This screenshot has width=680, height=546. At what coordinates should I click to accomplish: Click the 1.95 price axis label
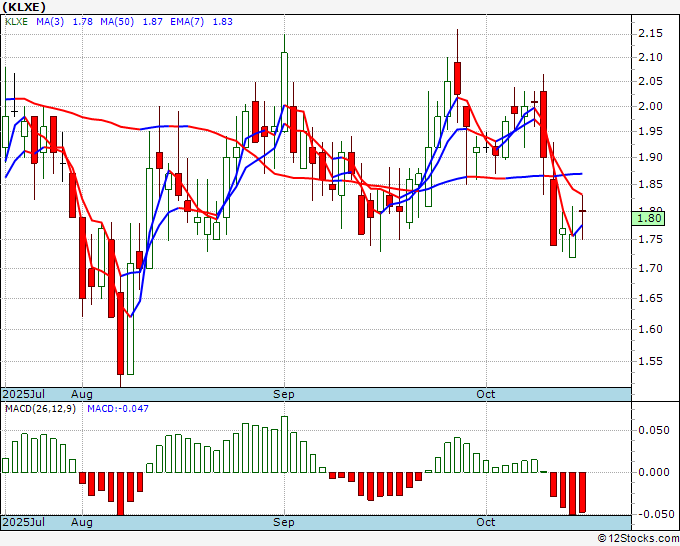(x=651, y=131)
